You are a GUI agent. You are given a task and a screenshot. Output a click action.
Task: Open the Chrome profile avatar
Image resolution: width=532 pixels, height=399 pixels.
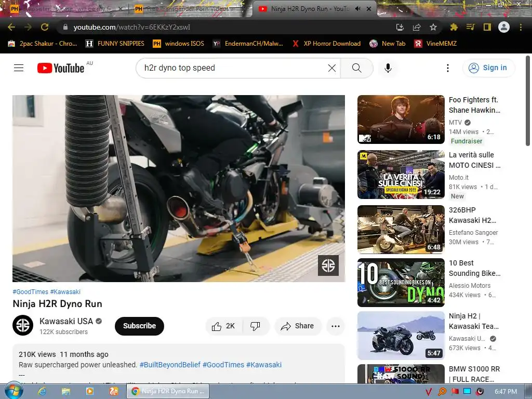pyautogui.click(x=504, y=27)
